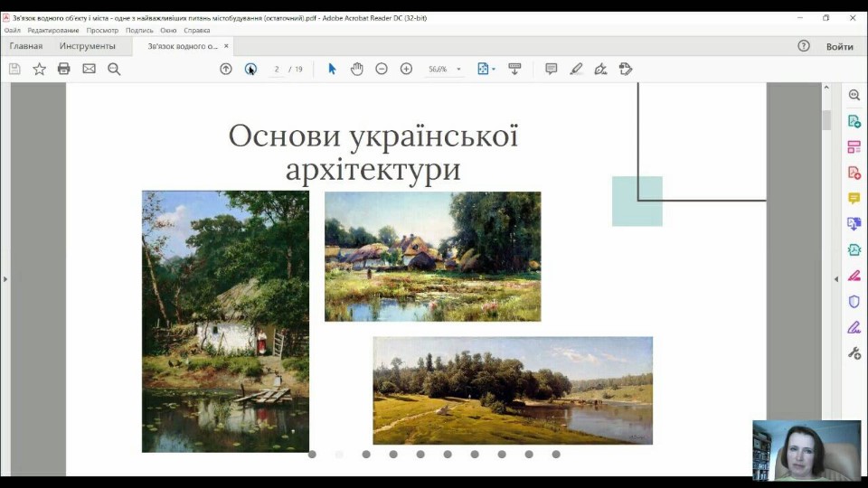Open Create PDF red sidebar tool
868x488 pixels.
(x=854, y=173)
